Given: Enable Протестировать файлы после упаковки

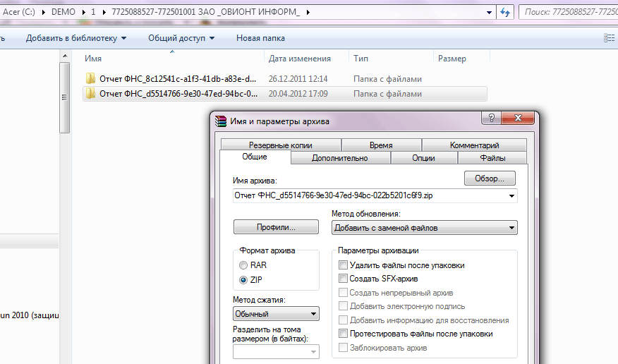Looking at the screenshot, I should click(x=344, y=334).
